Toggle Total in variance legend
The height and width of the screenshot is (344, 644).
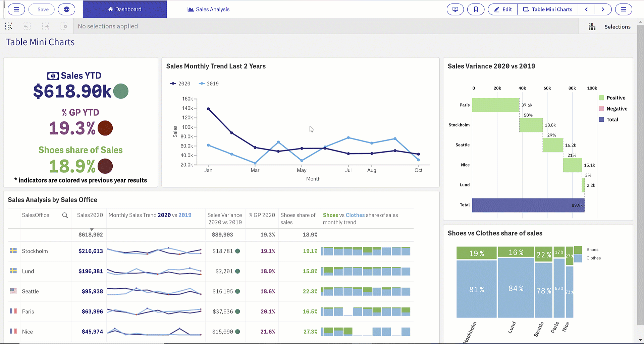[609, 119]
